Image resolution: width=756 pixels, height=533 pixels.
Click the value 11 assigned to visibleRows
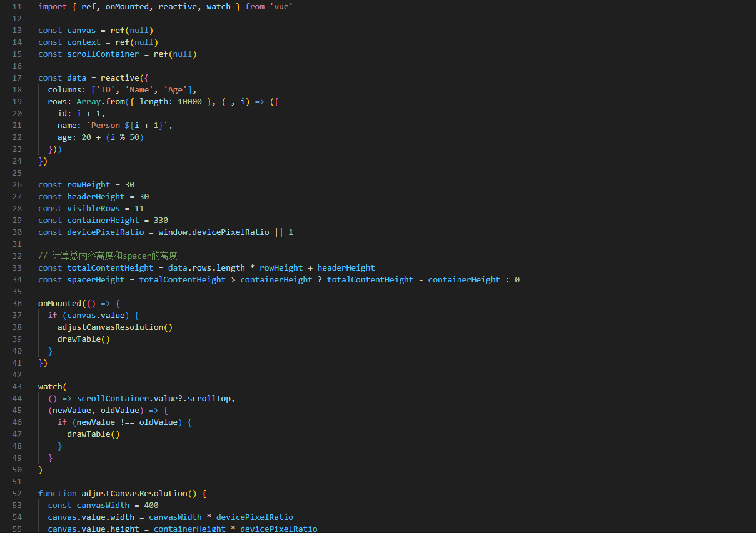(x=139, y=208)
